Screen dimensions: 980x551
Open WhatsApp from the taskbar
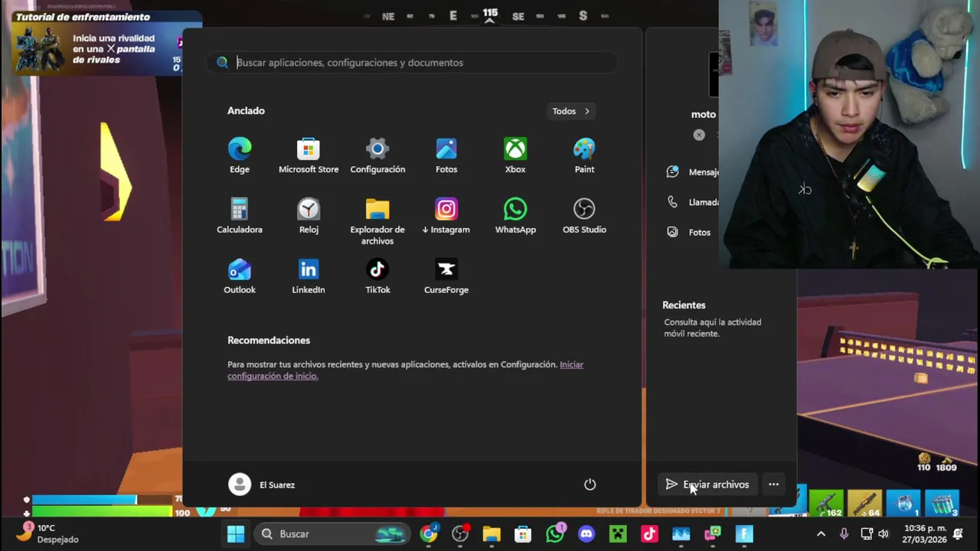point(555,534)
